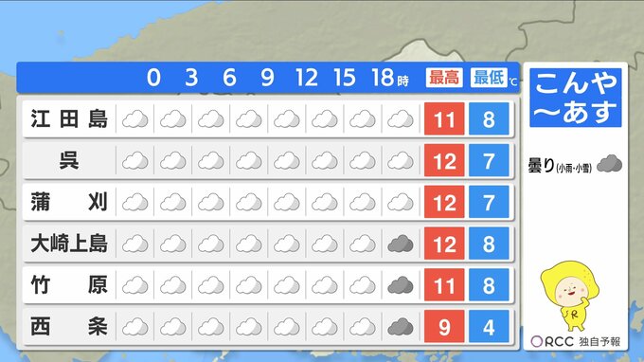Image resolution: width=644 pixels, height=362 pixels.
Task: Select the 蒲刈 location name
Action: coord(69,202)
